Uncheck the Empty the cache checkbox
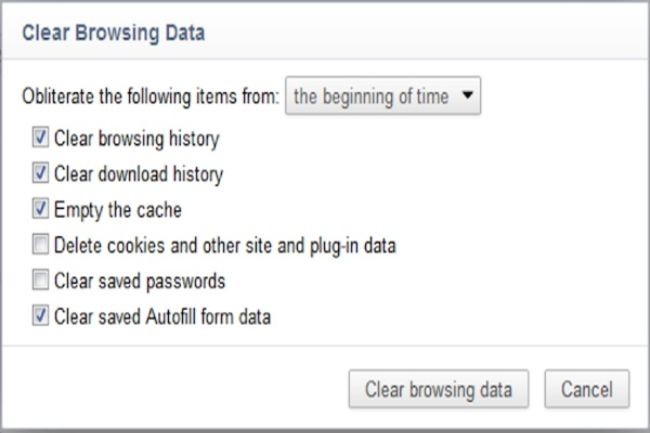 pos(40,210)
